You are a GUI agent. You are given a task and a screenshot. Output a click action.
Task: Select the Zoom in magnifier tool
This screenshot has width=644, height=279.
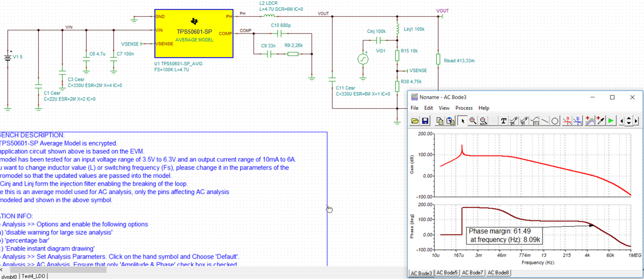[473, 121]
